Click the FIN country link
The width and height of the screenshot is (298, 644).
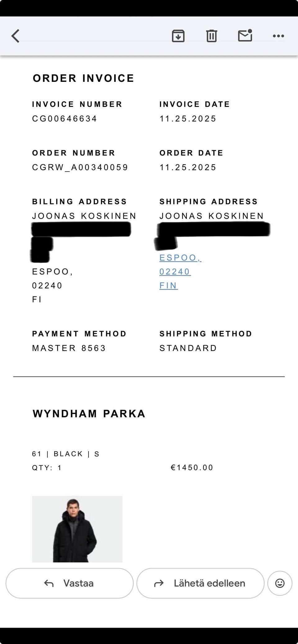tap(169, 286)
